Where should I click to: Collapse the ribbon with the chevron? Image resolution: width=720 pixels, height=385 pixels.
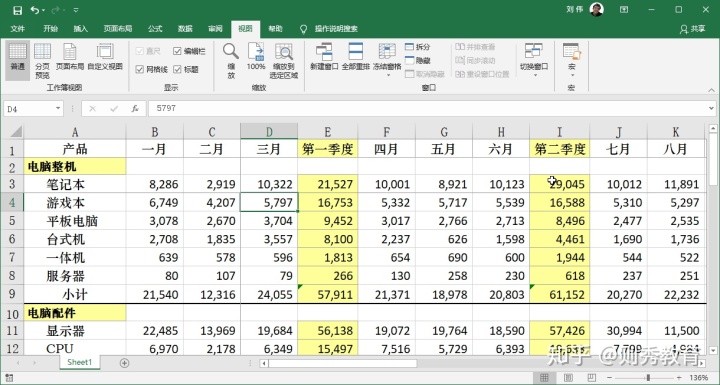[711, 90]
